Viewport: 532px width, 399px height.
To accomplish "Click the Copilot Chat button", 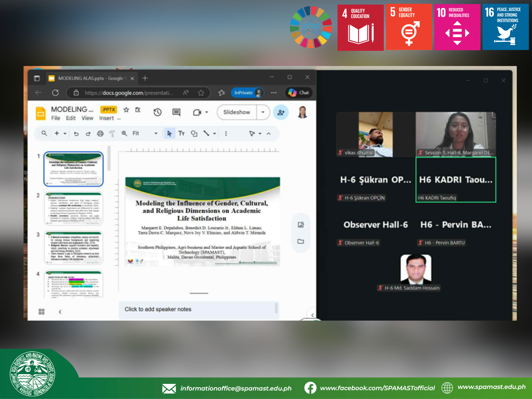I will [x=299, y=93].
